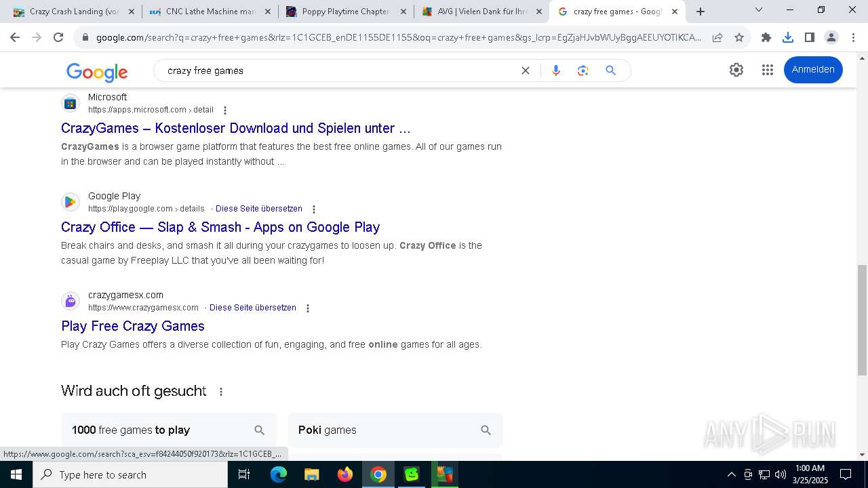Close the Crazy Crash Landing tab
The width and height of the screenshot is (868, 488).
pyautogui.click(x=132, y=12)
